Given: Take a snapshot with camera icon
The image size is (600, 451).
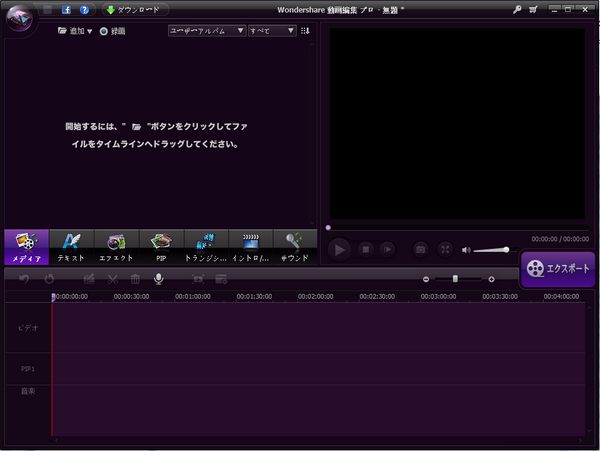Looking at the screenshot, I should pos(421,249).
